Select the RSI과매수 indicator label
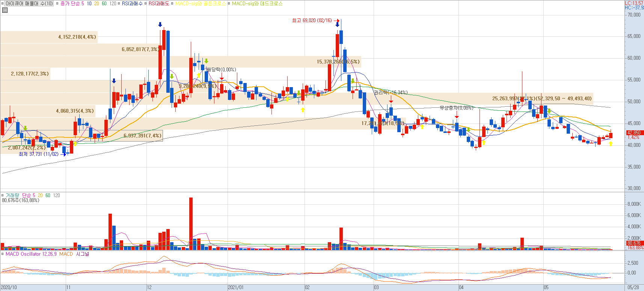The height and width of the screenshot is (291, 644). pos(132,3)
